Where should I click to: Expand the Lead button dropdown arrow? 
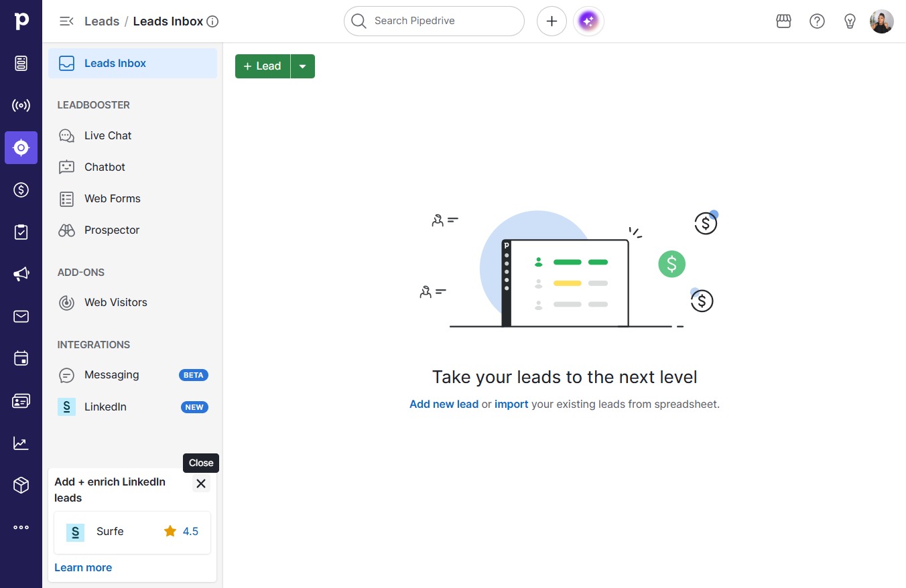click(303, 66)
